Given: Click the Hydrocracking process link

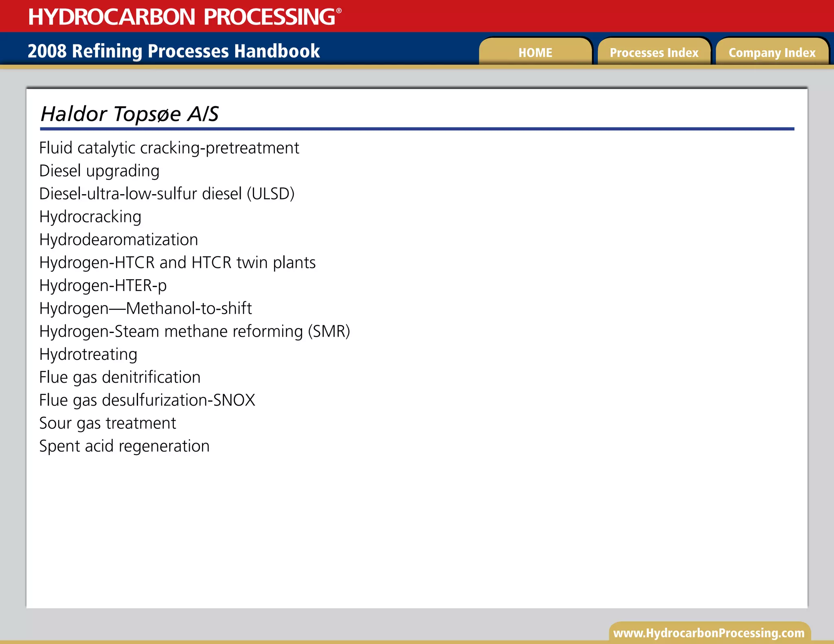Looking at the screenshot, I should [90, 217].
